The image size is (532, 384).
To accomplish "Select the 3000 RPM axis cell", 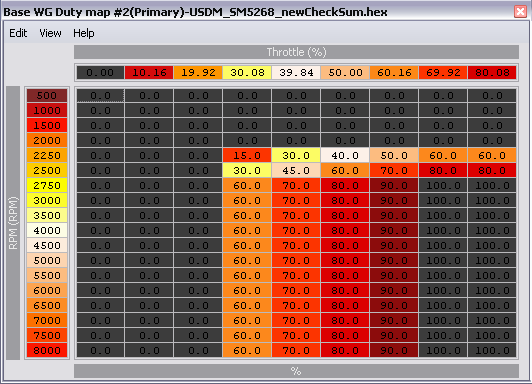I will (x=47, y=200).
